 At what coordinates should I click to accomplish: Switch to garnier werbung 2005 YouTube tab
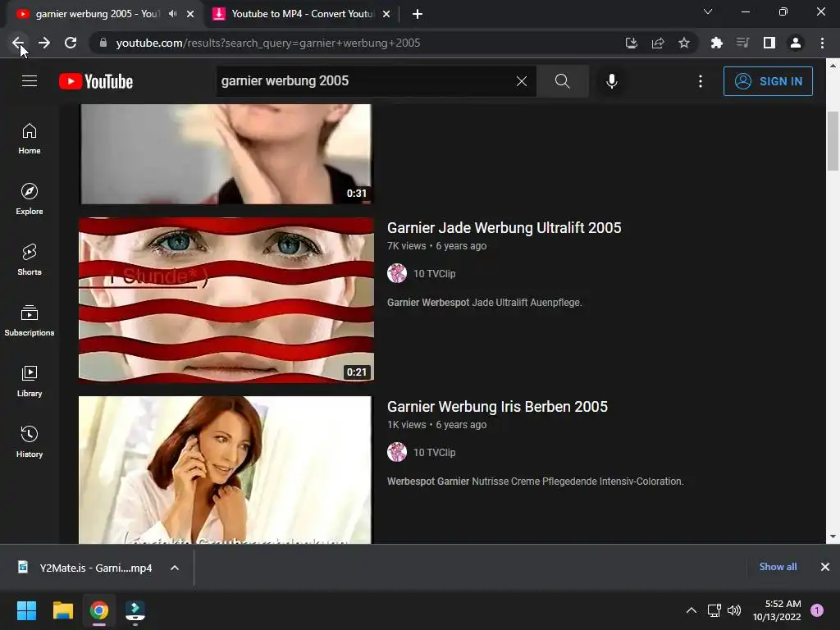[x=97, y=14]
